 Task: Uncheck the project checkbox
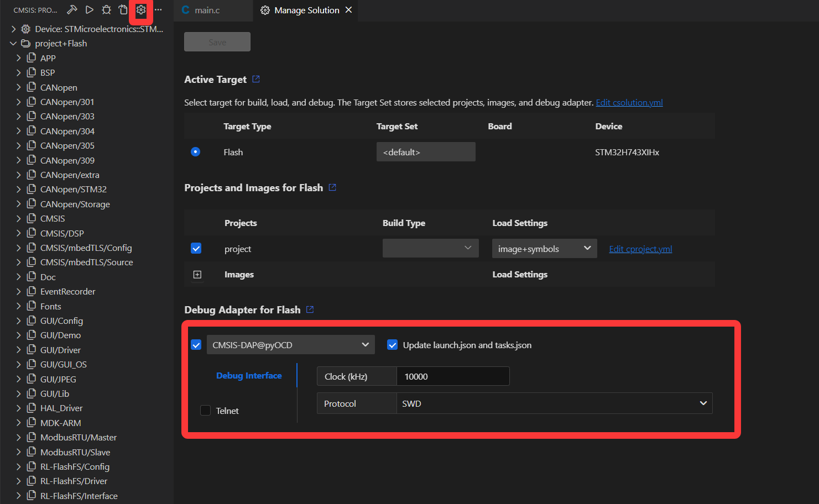(x=196, y=249)
